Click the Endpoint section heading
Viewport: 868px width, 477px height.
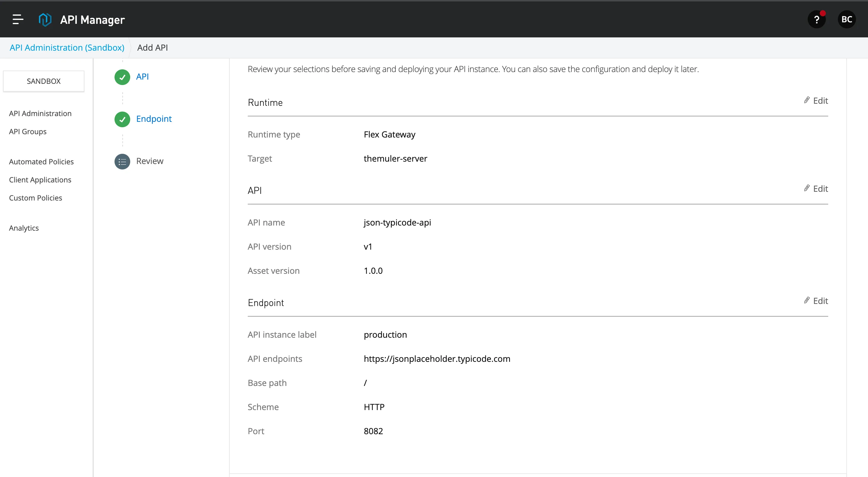click(266, 303)
